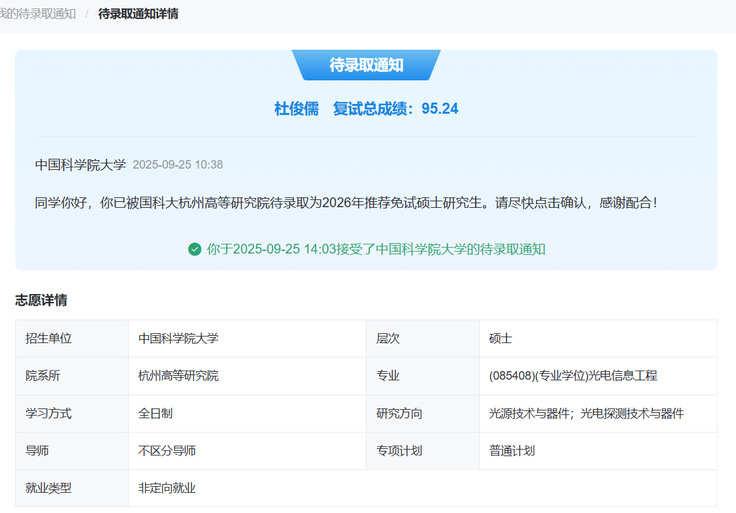Click the retest score 95.24

click(440, 108)
